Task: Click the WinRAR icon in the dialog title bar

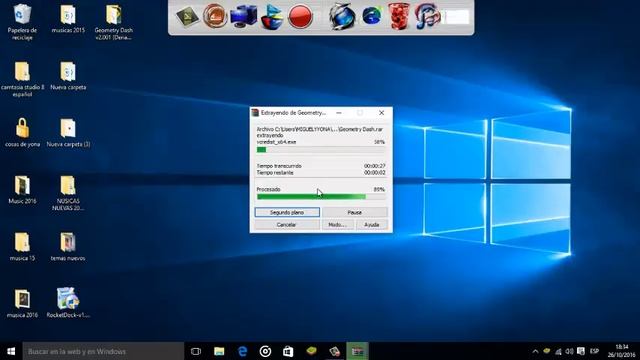Action: click(256, 113)
